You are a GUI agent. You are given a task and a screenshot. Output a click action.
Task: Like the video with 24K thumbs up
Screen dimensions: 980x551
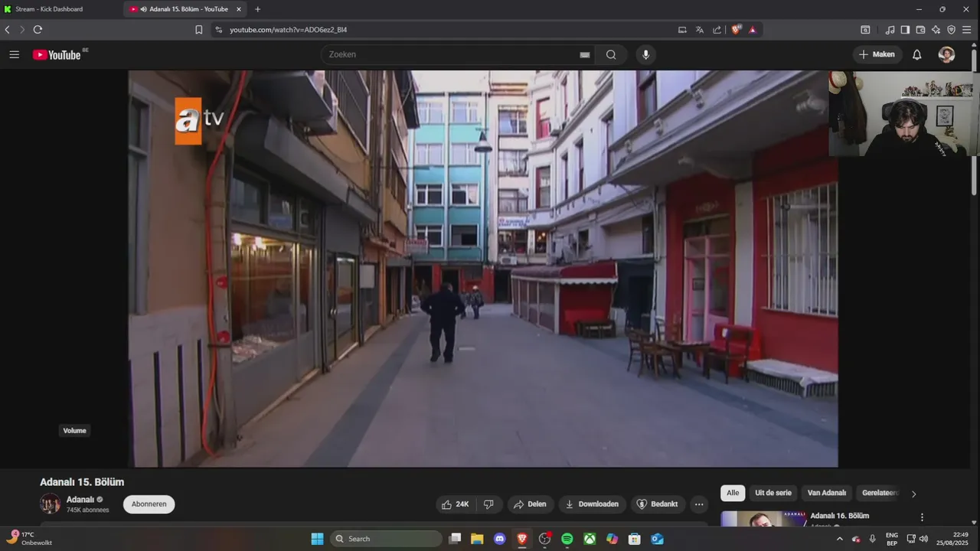pos(455,504)
